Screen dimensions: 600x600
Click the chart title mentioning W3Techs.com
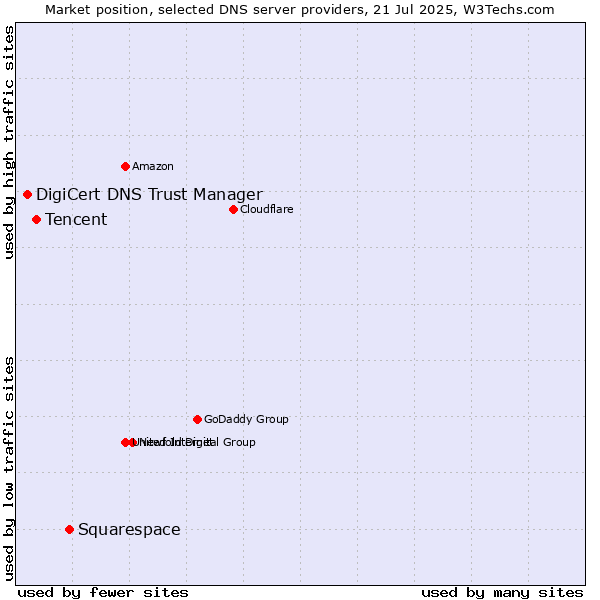[x=300, y=10]
